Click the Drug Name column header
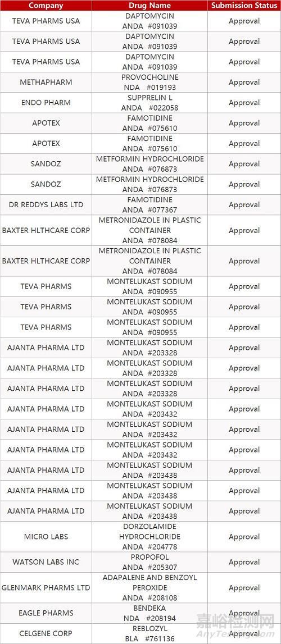The width and height of the screenshot is (281, 644). point(149,6)
